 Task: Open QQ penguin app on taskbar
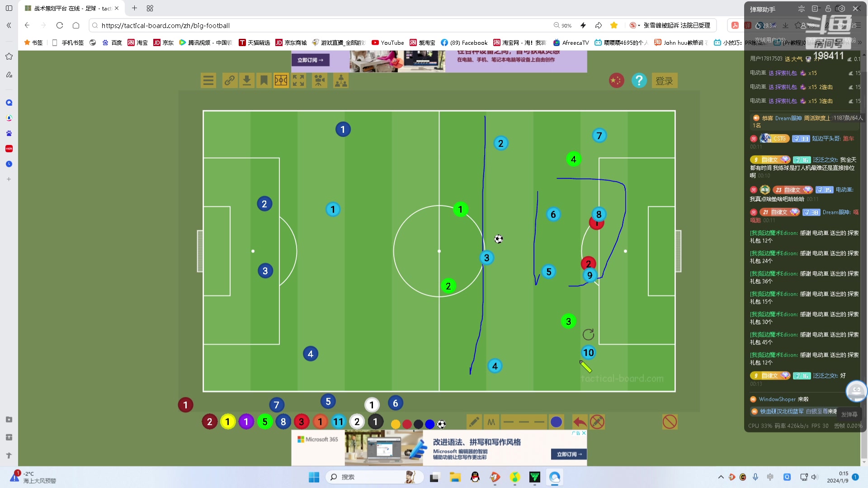pyautogui.click(x=475, y=477)
